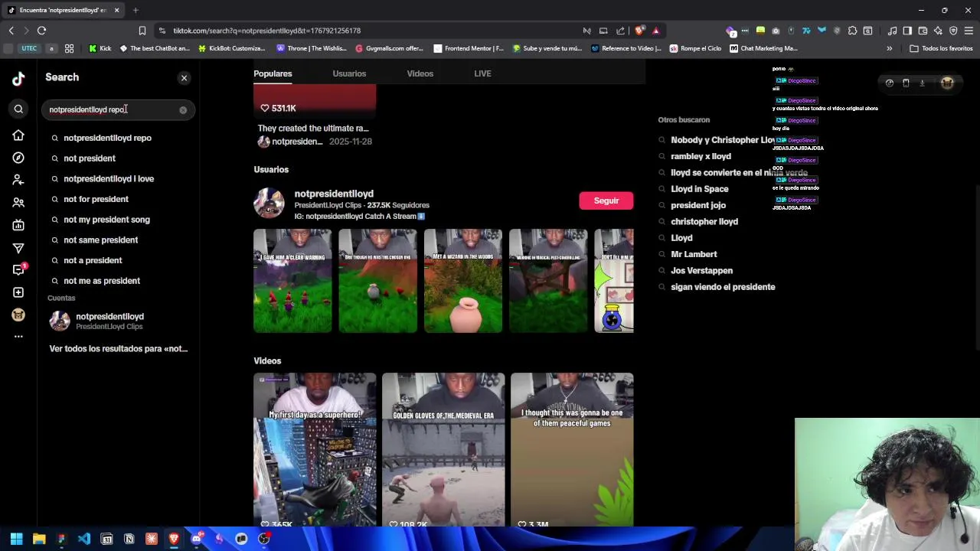Click the Upload plus icon in the sidebar
This screenshot has height=551, width=980.
[x=18, y=292]
